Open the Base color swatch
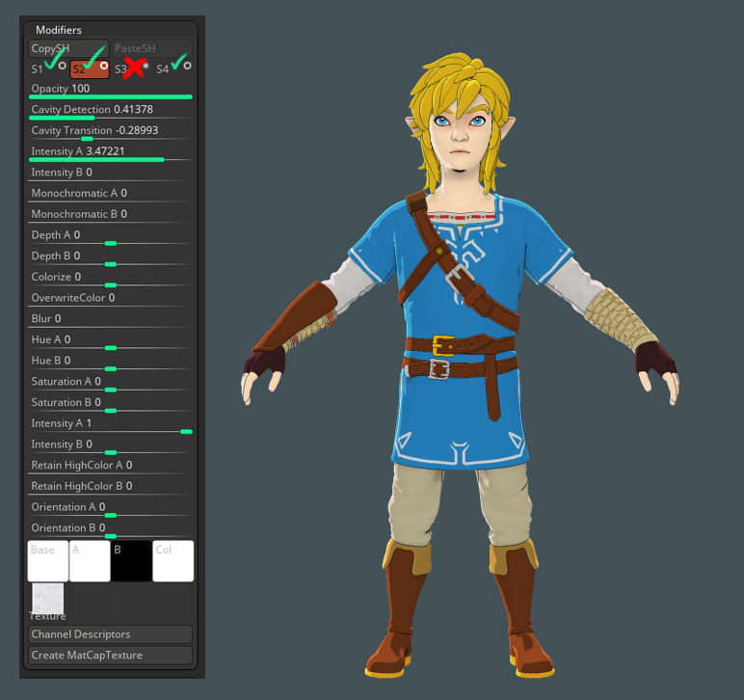The width and height of the screenshot is (744, 700). (48, 561)
